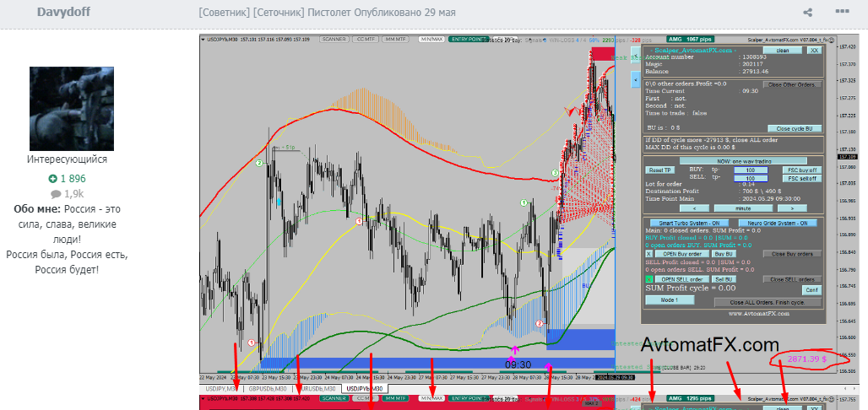Click the magenta 2871.39 $ profit value

pos(806,359)
